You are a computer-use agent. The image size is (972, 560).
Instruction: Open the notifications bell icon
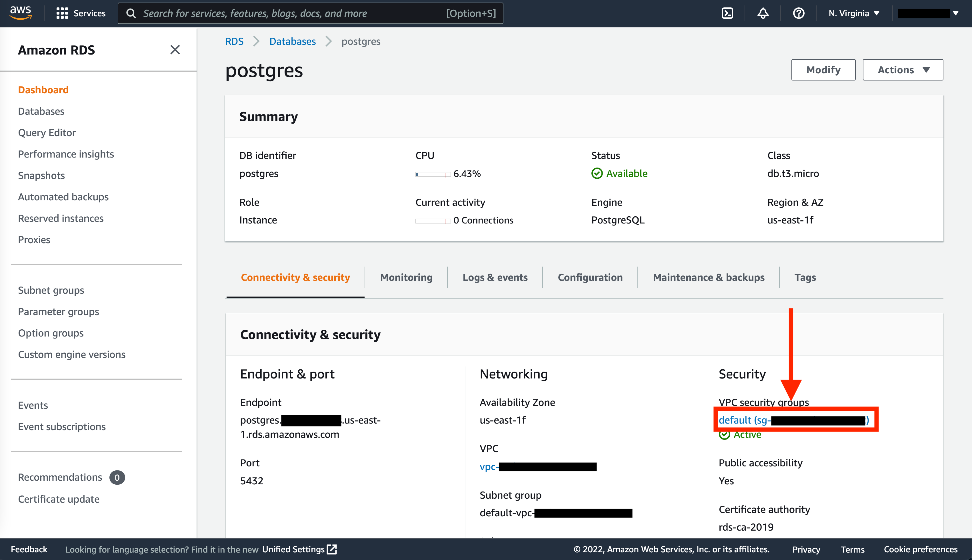[763, 13]
